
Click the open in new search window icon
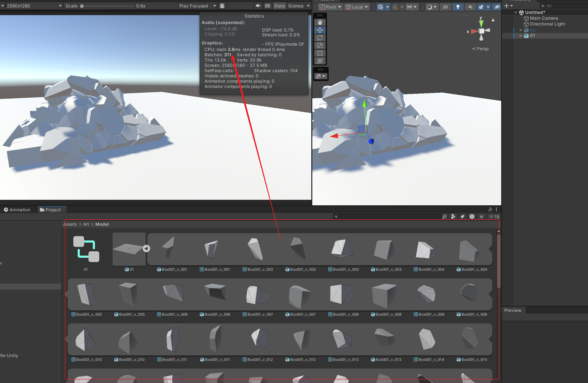point(444,217)
